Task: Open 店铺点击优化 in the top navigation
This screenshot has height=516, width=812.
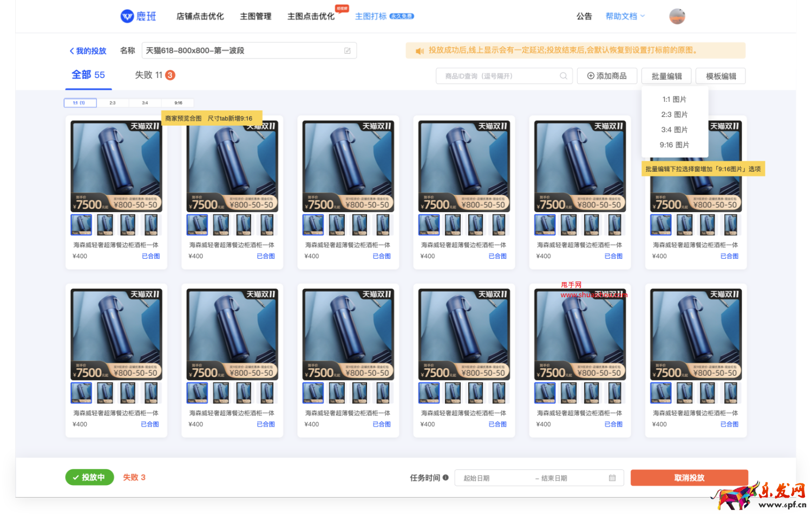Action: click(200, 16)
